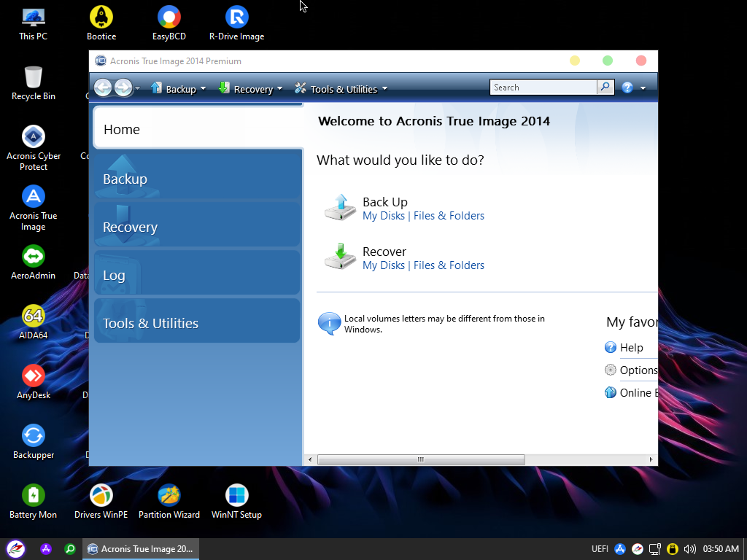Click the green maximize window button
747x560 pixels.
click(608, 61)
